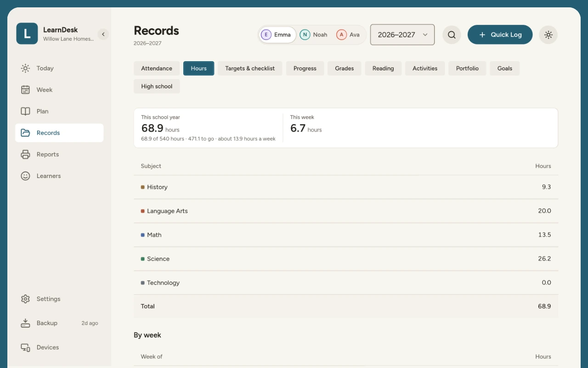
Task: Click the Devices icon in the sidebar
Action: 25,348
